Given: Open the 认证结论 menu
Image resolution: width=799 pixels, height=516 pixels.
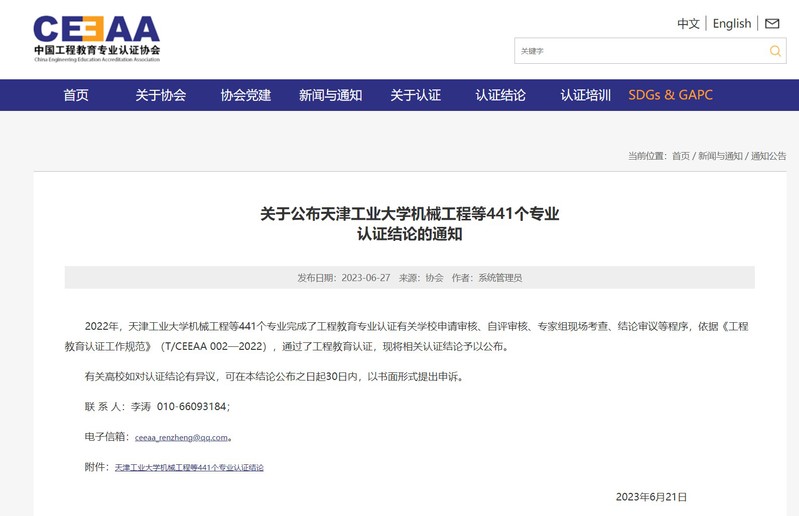Looking at the screenshot, I should 500,95.
